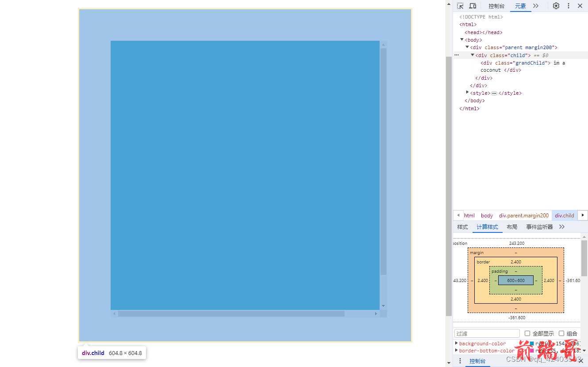Click the background-color blue swatch
The width and height of the screenshot is (588, 367).
[x=532, y=344]
